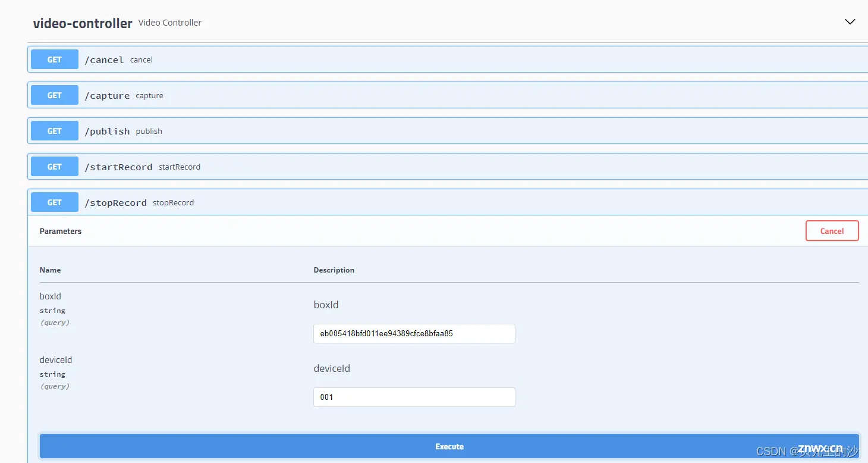The width and height of the screenshot is (868, 463).
Task: Click the GET badge for /capture
Action: [55, 95]
